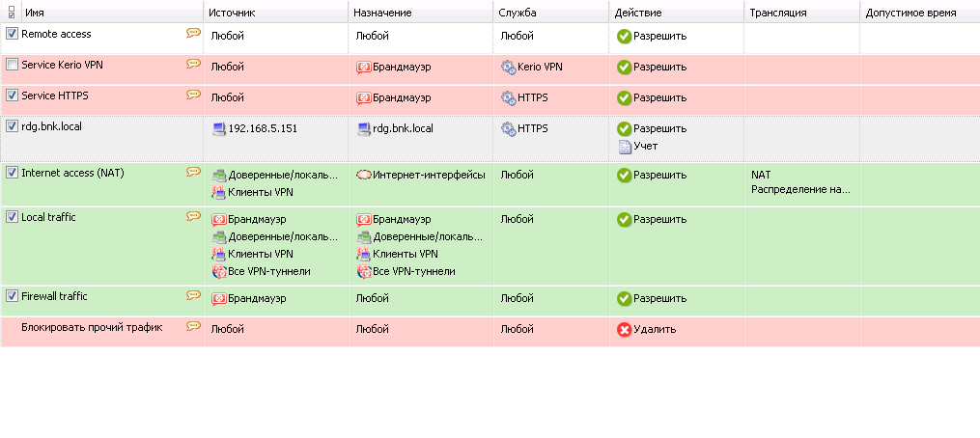
Task: Click the firewall icon in Firewall traffic source
Action: (219, 299)
